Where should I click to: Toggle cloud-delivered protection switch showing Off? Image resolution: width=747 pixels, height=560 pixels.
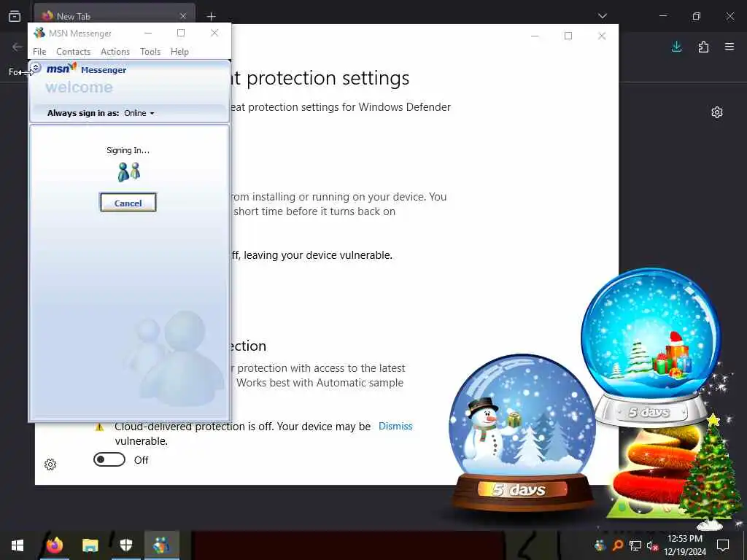[109, 459]
